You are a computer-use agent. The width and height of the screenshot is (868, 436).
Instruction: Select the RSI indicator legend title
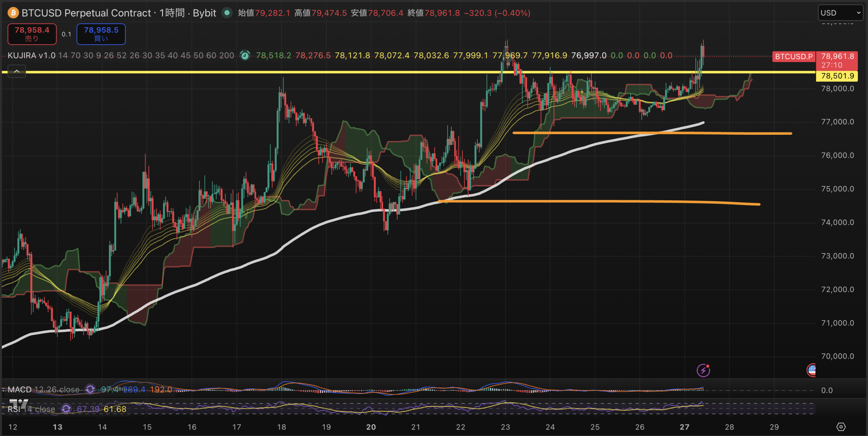tap(14, 409)
